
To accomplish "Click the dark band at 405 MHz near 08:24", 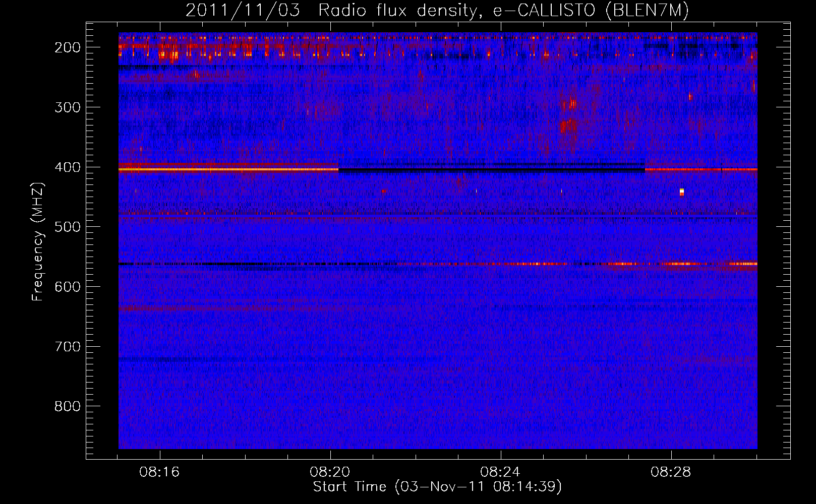I will [492, 170].
